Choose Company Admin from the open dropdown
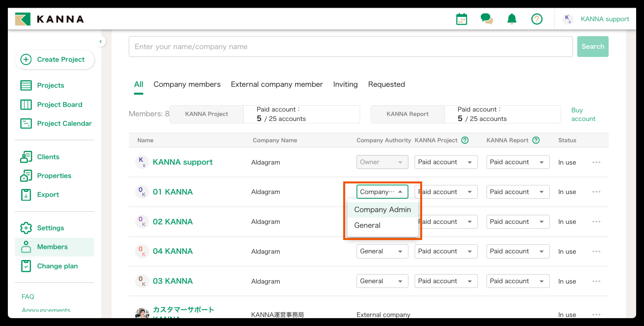 382,210
